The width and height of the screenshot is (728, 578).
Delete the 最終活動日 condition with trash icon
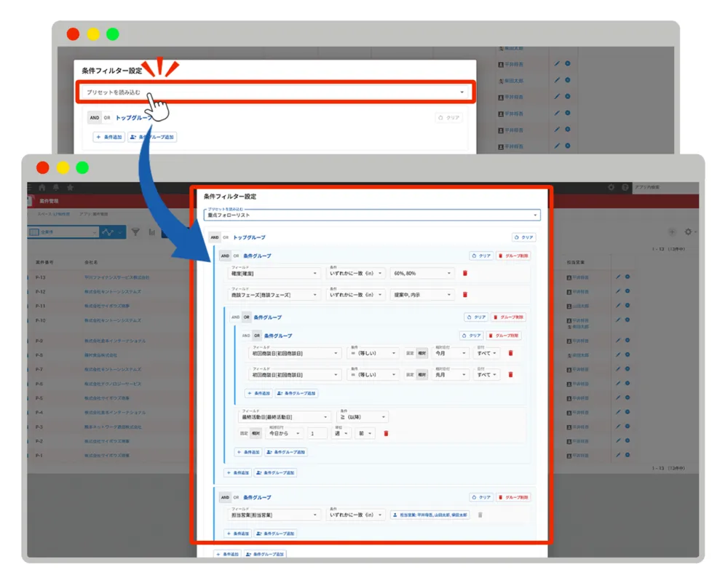pyautogui.click(x=386, y=433)
